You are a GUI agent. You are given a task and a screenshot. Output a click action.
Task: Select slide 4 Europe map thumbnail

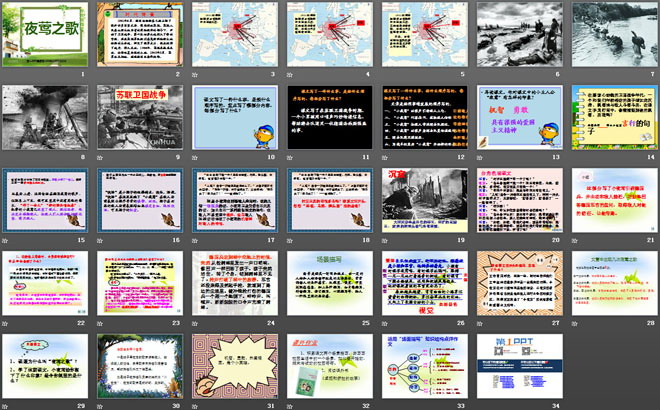(x=330, y=34)
